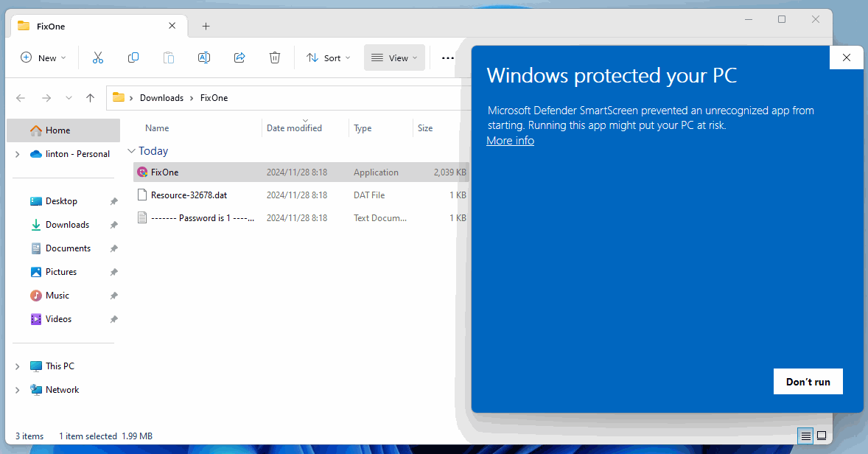This screenshot has height=454, width=868.
Task: Close the SmartScreen dialog
Action: tap(847, 57)
